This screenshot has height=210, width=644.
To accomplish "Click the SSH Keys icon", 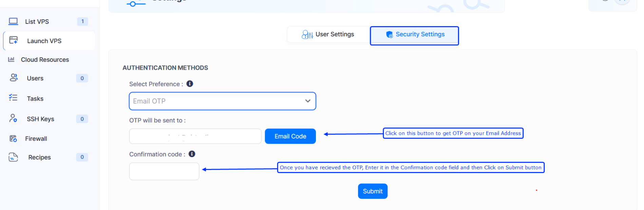I will pyautogui.click(x=13, y=118).
